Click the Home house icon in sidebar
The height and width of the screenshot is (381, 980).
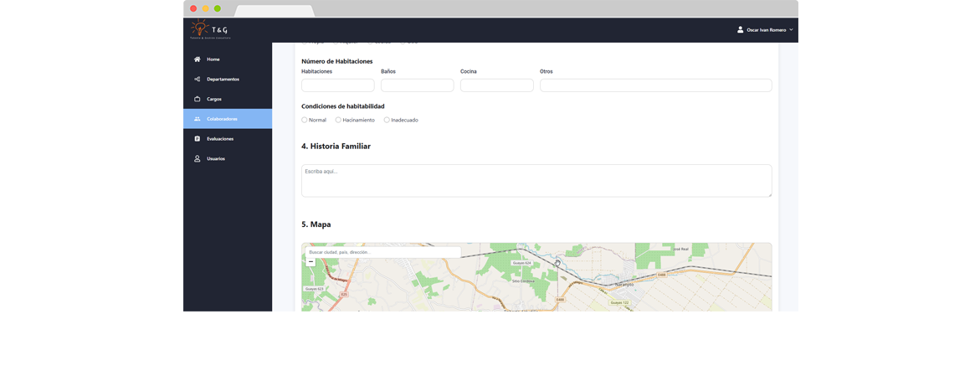[198, 59]
